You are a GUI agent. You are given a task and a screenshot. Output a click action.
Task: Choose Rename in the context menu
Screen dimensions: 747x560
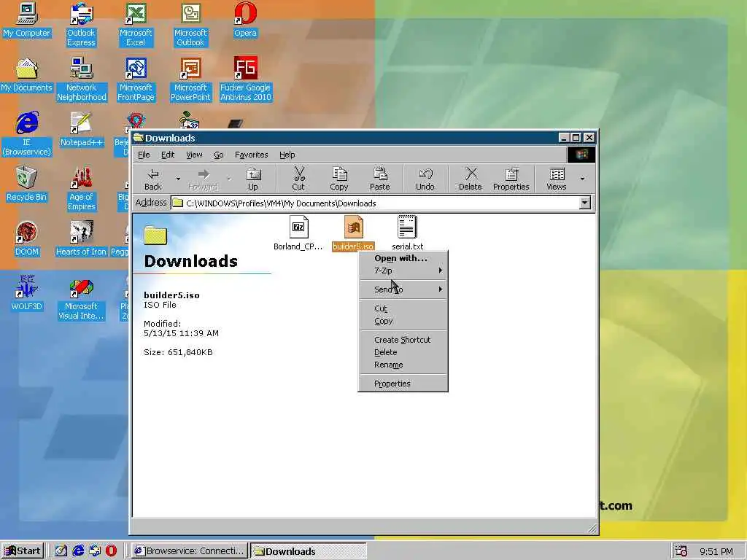pos(403,365)
